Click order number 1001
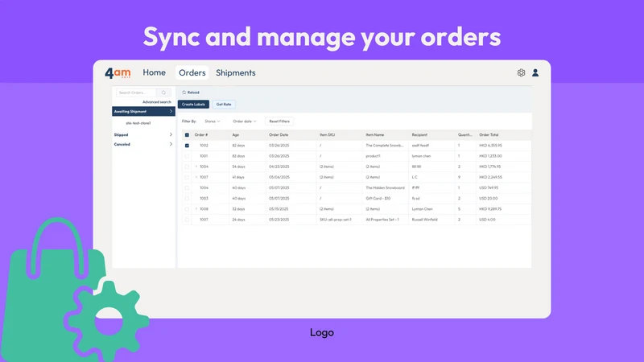This screenshot has height=362, width=644. click(204, 156)
